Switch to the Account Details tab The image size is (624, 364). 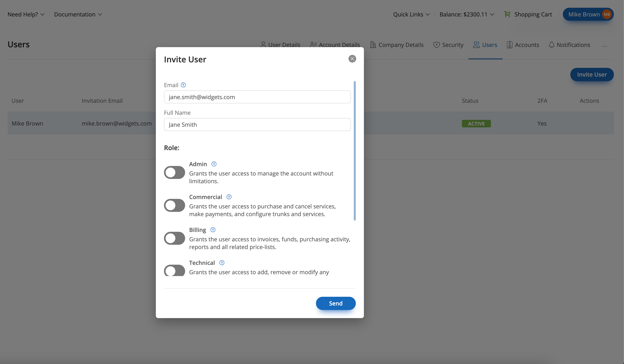(335, 44)
